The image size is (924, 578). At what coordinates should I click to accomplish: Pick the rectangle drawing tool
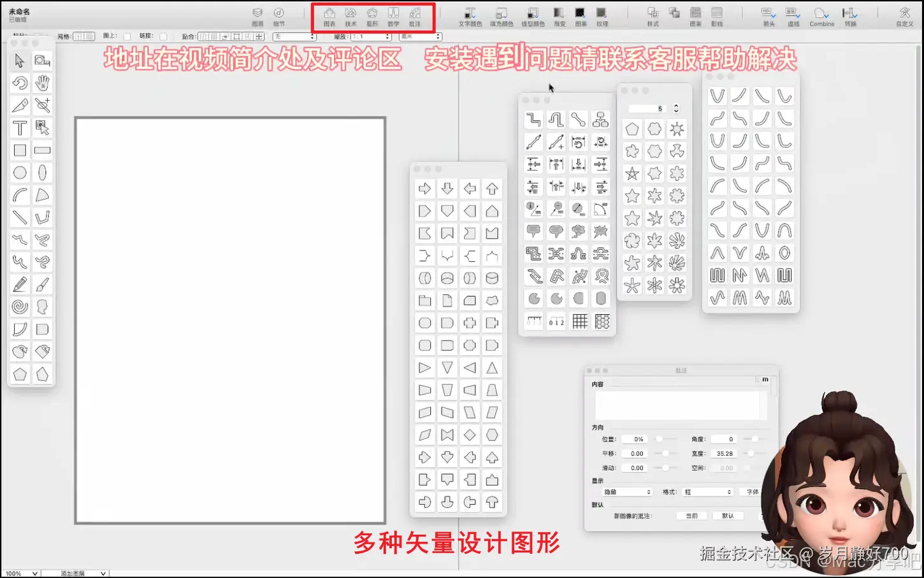[x=19, y=150]
